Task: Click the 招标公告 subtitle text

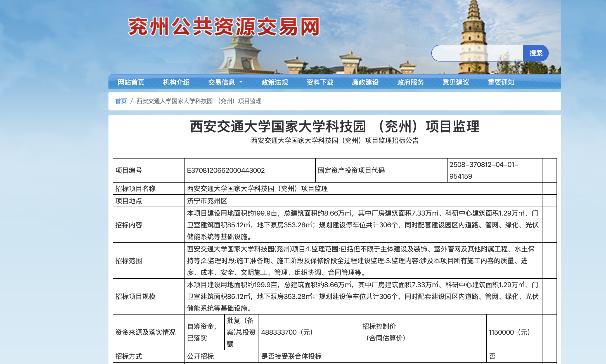Action: pos(335,141)
